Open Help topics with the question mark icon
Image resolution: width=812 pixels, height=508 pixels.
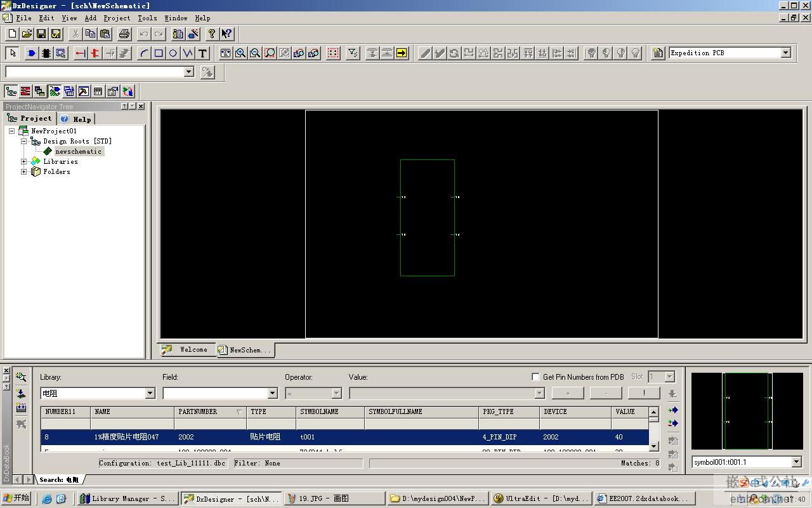coord(212,34)
